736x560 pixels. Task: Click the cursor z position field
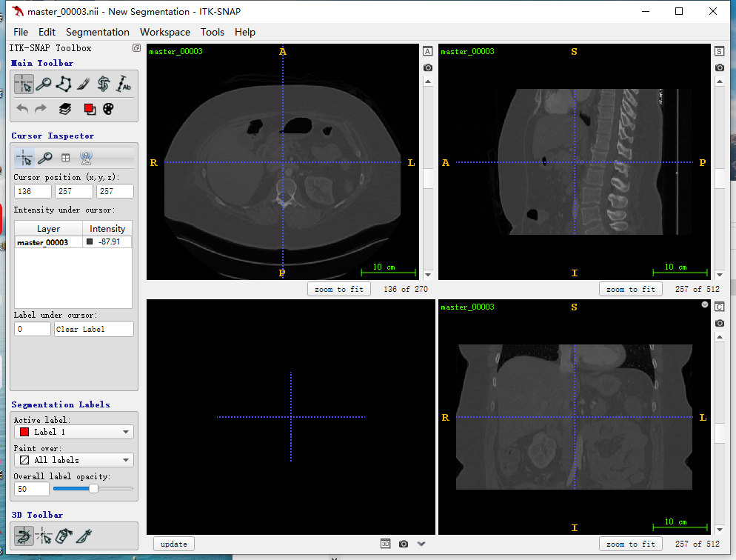(115, 191)
